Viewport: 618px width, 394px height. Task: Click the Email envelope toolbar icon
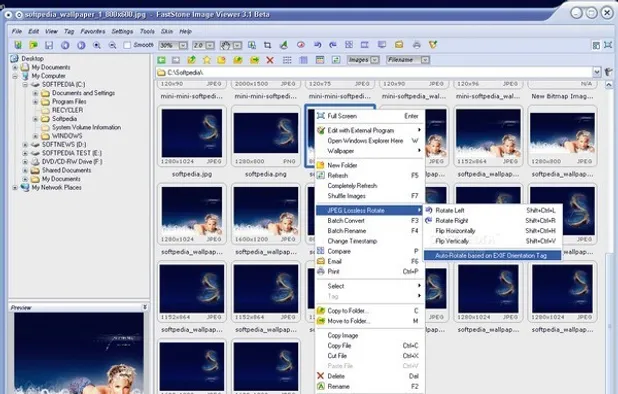(x=399, y=45)
